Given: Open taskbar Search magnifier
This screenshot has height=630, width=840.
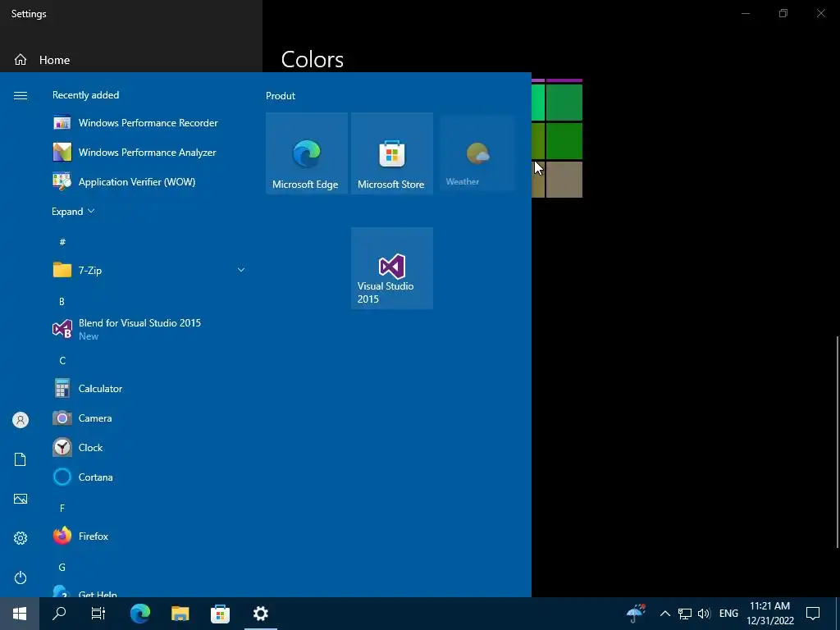Looking at the screenshot, I should 59,614.
